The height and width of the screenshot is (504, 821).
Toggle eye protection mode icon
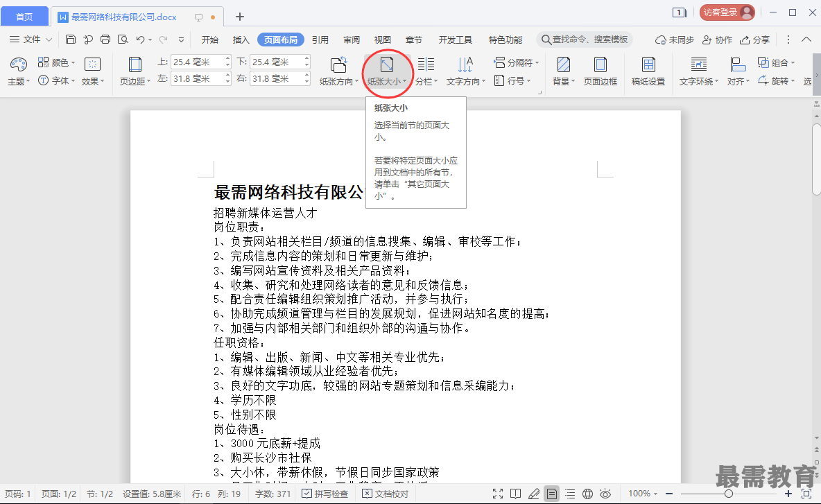pyautogui.click(x=605, y=494)
